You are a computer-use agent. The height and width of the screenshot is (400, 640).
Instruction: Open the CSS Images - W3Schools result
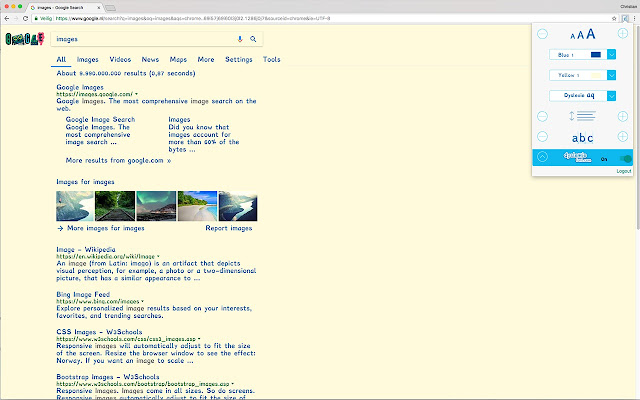click(99, 332)
